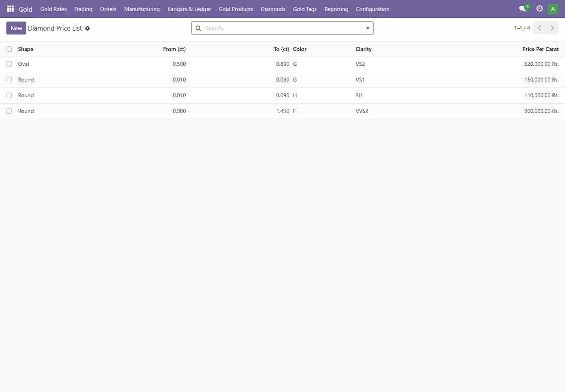The height and width of the screenshot is (392, 565).
Task: Open the Manufacturing menu
Action: tap(142, 9)
